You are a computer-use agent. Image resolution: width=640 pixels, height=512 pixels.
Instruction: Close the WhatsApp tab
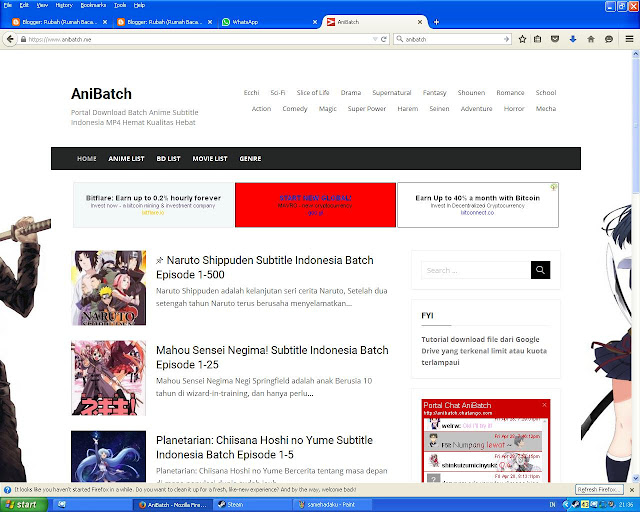pyautogui.click(x=315, y=22)
